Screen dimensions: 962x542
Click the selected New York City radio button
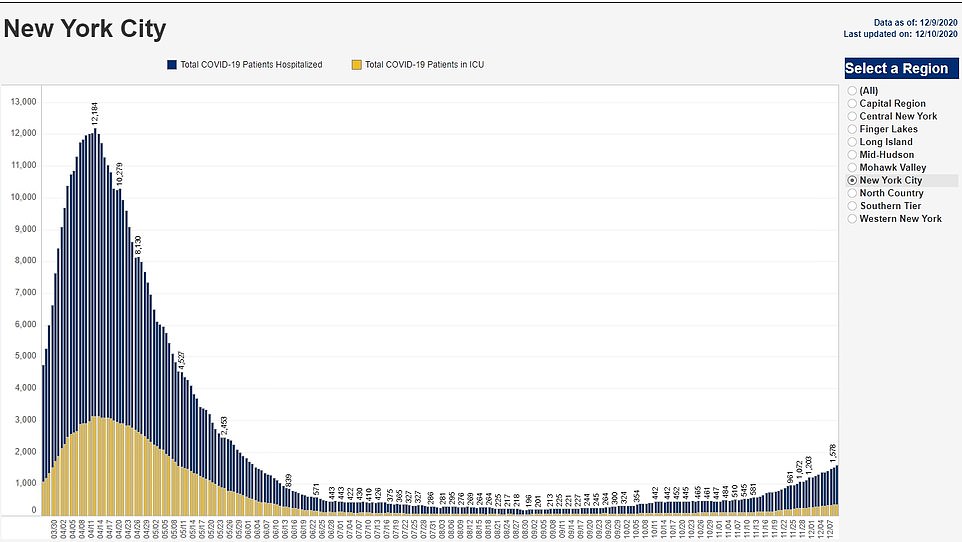[852, 180]
